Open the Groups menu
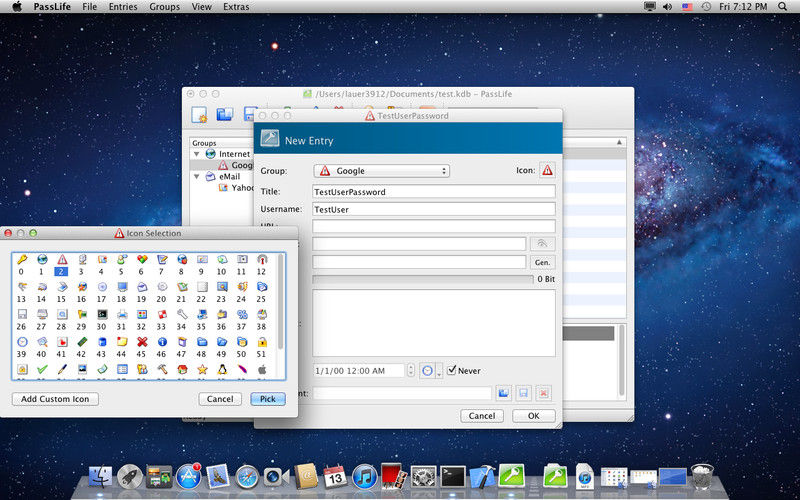 [164, 7]
